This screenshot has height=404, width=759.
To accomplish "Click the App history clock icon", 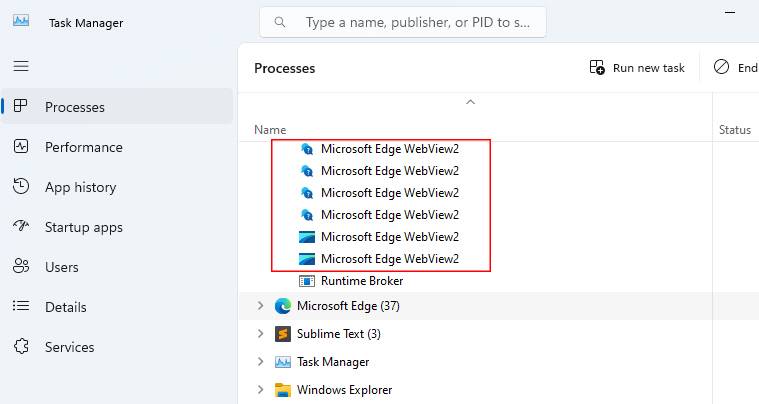I will 21,187.
